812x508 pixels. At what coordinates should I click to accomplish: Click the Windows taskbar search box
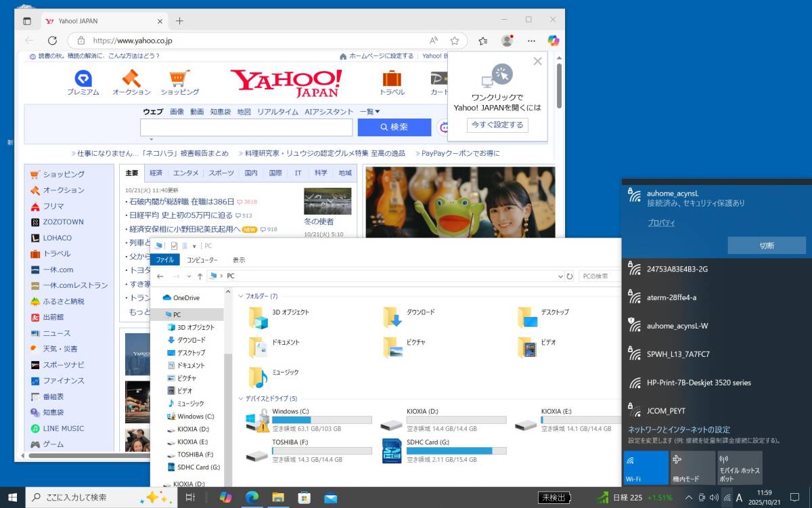pyautogui.click(x=101, y=497)
